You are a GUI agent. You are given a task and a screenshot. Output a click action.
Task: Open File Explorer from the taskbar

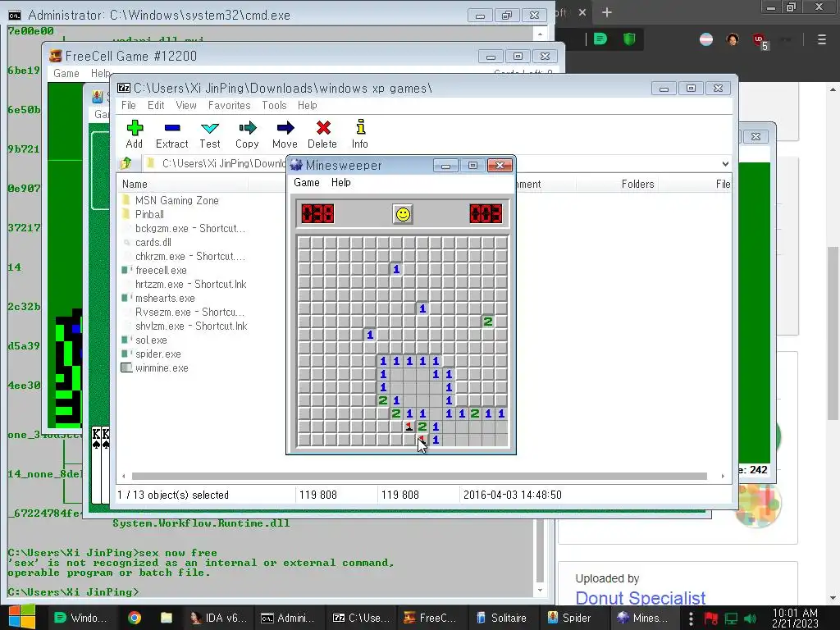click(167, 618)
